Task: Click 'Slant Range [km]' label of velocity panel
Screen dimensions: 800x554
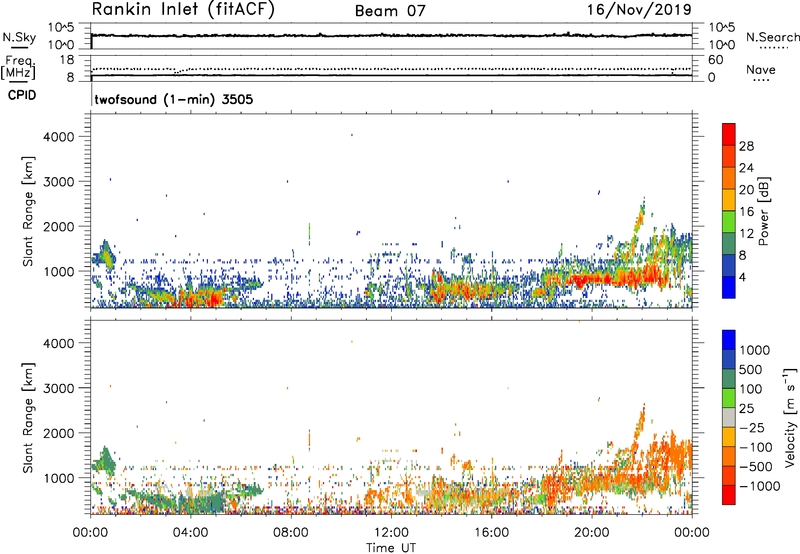Action: click(28, 418)
